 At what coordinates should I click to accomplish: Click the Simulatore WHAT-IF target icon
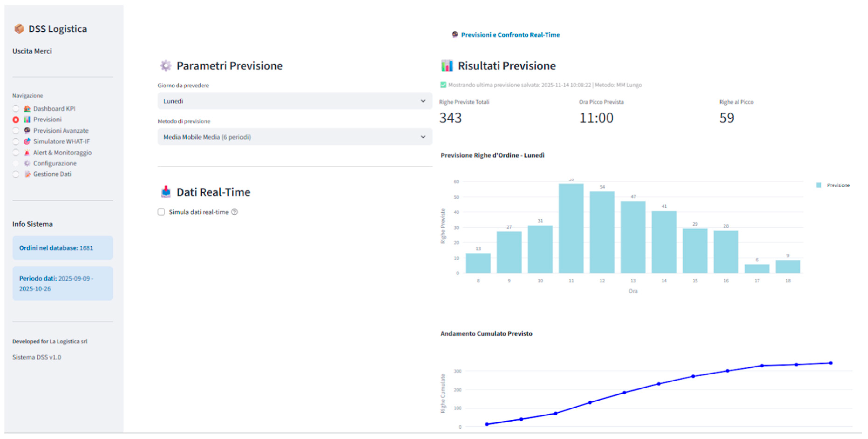27,141
